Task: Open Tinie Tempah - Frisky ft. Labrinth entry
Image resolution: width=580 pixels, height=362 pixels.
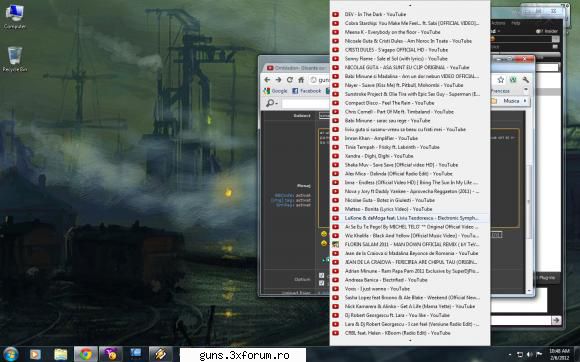Action: pyautogui.click(x=410, y=147)
